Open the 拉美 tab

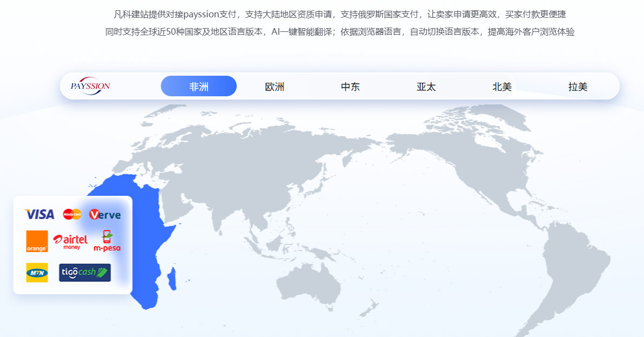point(578,87)
